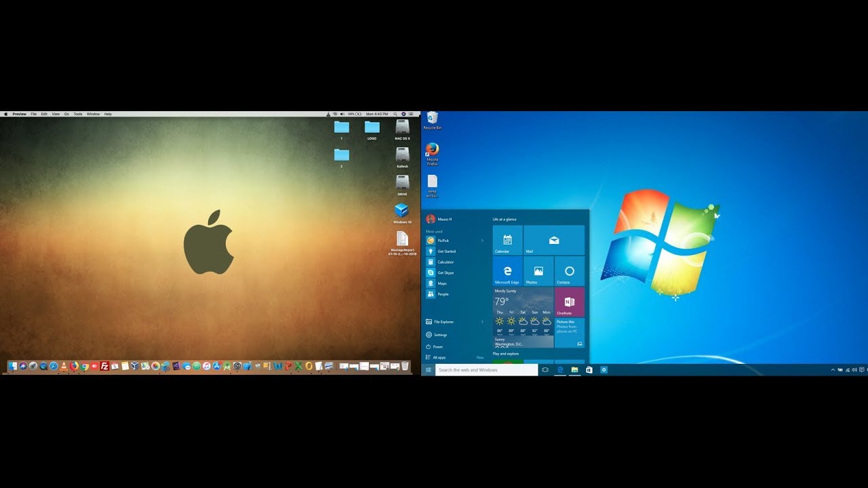
Task: Expand File Explorer submenu arrow
Action: [483, 322]
